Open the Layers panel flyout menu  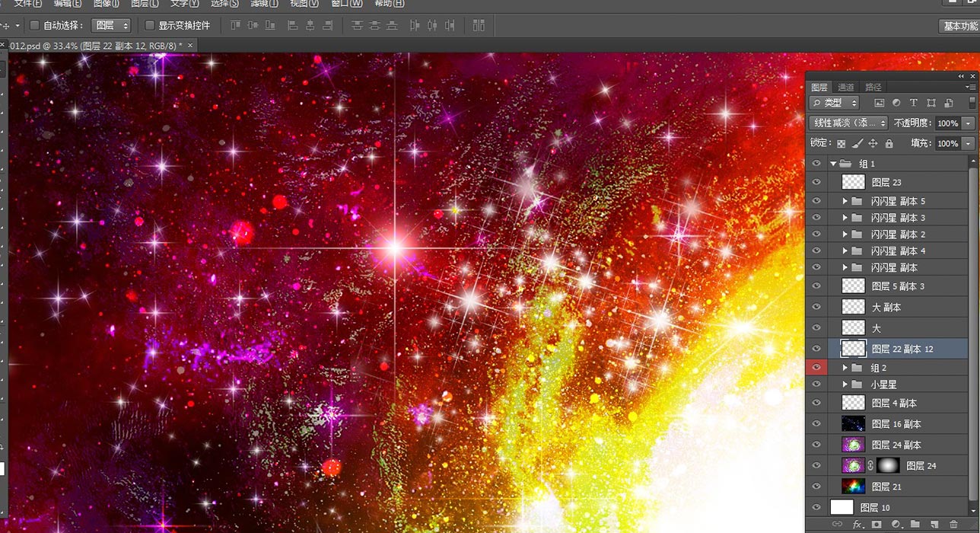point(972,88)
